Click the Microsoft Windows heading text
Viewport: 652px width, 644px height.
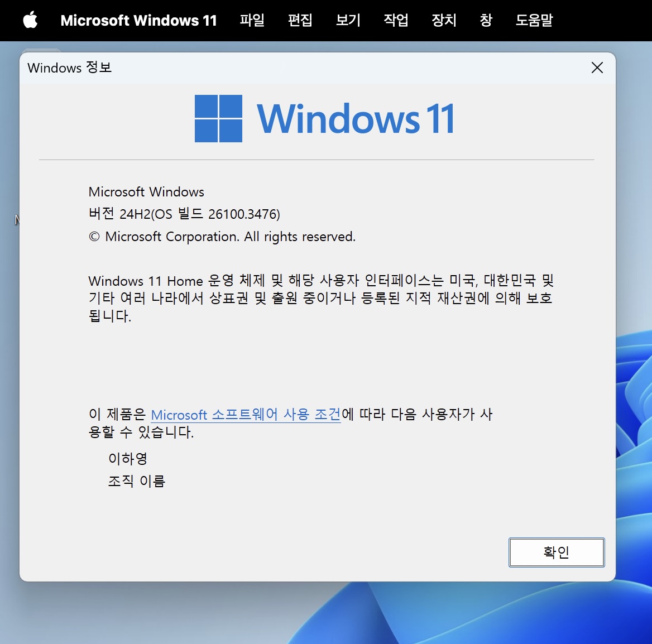pos(146,191)
